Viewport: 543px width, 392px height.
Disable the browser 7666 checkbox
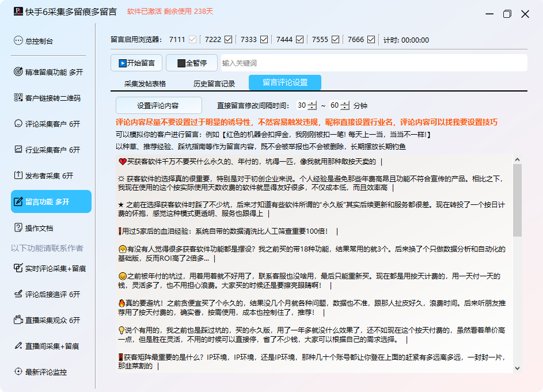371,40
